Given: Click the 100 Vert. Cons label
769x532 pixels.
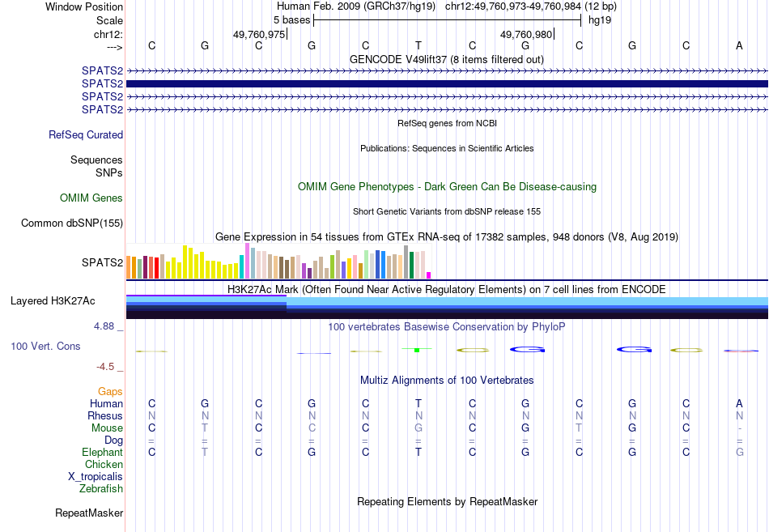Looking at the screenshot, I should point(45,347).
